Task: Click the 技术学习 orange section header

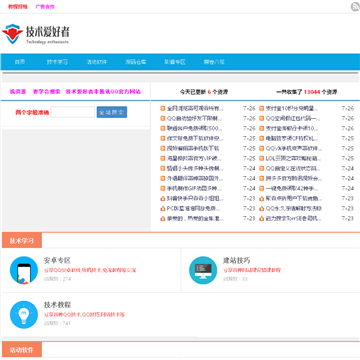Action: pos(22,241)
